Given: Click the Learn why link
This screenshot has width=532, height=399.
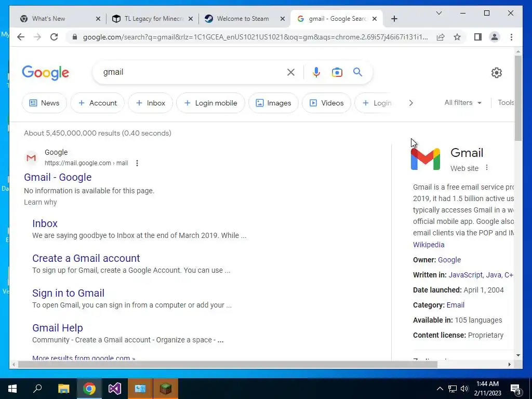Looking at the screenshot, I should point(41,202).
